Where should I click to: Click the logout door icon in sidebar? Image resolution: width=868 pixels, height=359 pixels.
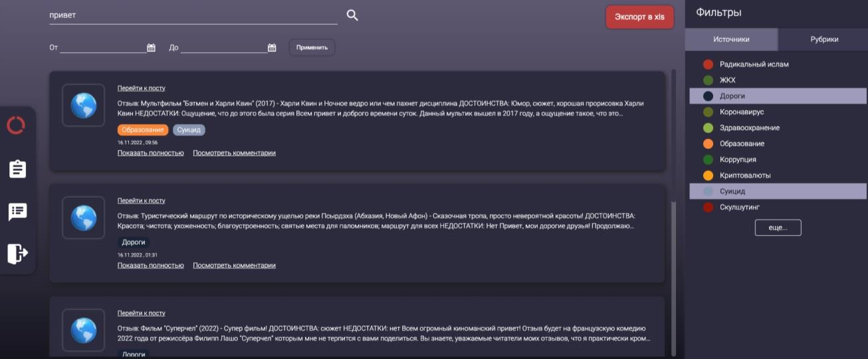[17, 254]
